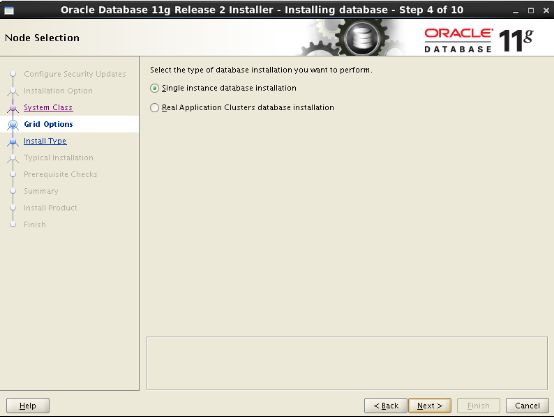The height and width of the screenshot is (417, 554).
Task: Open the Install Type step link
Action: 45,141
